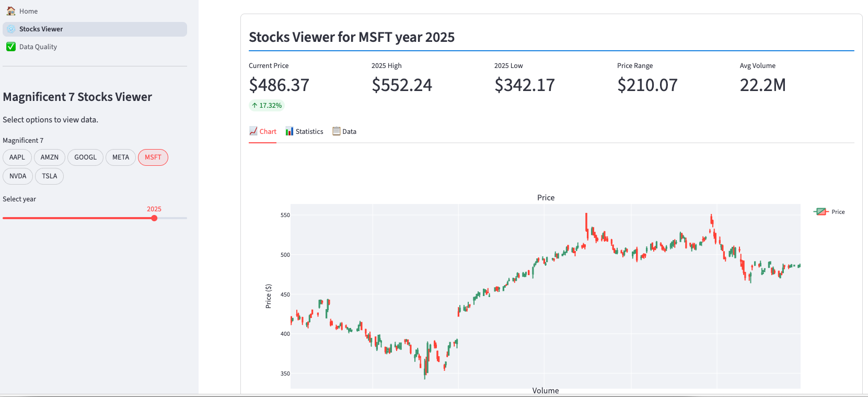
Task: Click the $486.37 current price value
Action: pyautogui.click(x=279, y=85)
